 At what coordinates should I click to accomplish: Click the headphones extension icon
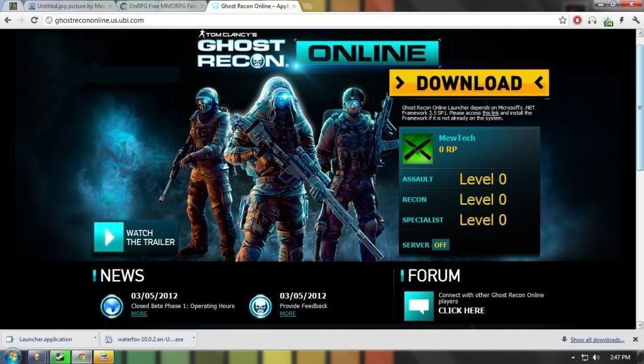click(x=592, y=20)
